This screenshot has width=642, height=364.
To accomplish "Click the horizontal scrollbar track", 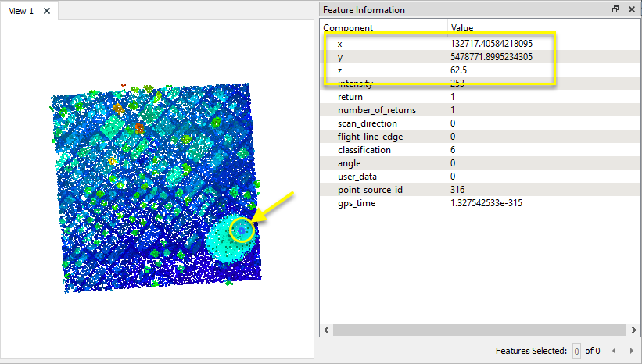I will coord(479,330).
